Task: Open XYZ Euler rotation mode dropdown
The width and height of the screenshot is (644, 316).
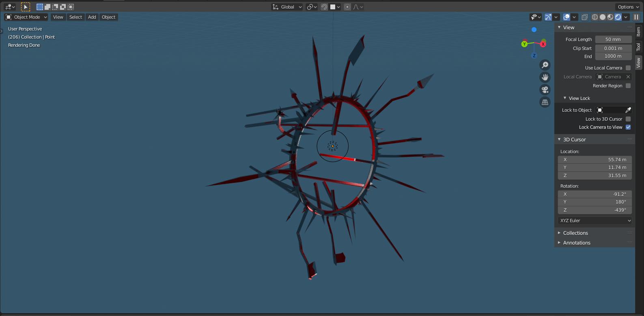Action: [x=595, y=221]
